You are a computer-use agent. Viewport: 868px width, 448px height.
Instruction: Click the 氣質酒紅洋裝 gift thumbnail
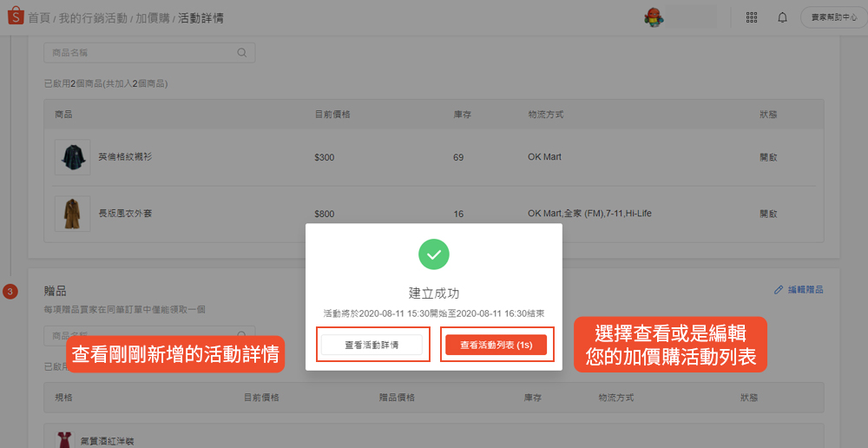(63, 439)
